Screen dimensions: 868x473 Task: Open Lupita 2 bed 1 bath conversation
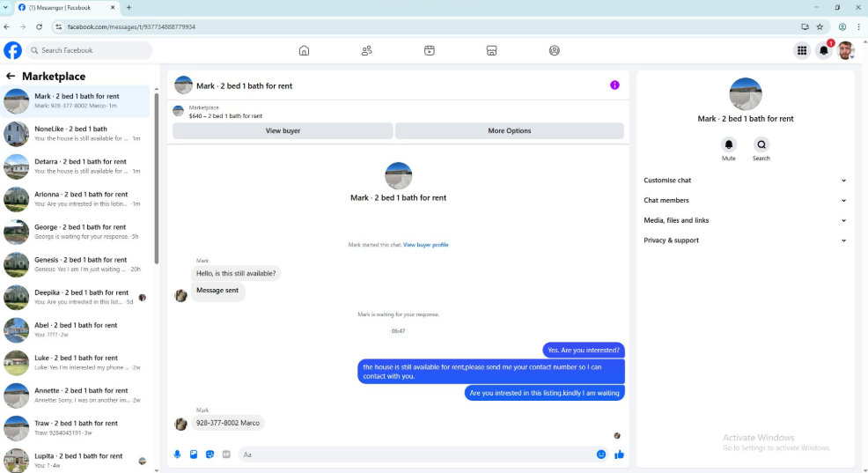(75, 460)
